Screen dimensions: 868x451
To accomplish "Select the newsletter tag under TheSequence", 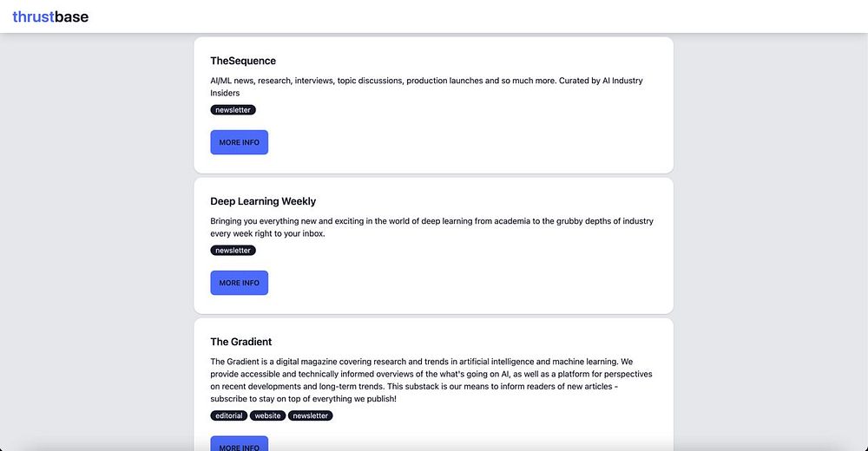I will click(x=233, y=110).
